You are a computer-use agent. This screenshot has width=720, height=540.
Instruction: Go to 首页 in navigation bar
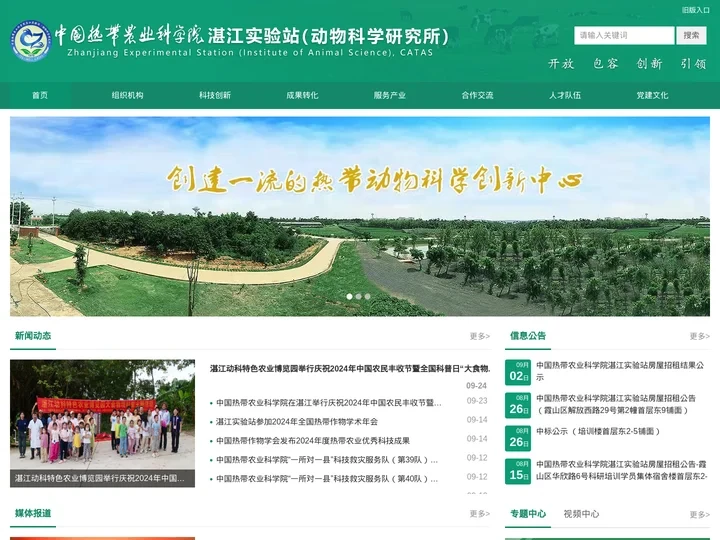tap(40, 95)
